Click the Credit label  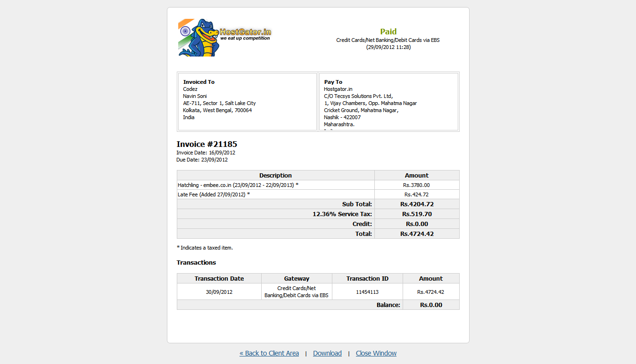tap(363, 224)
